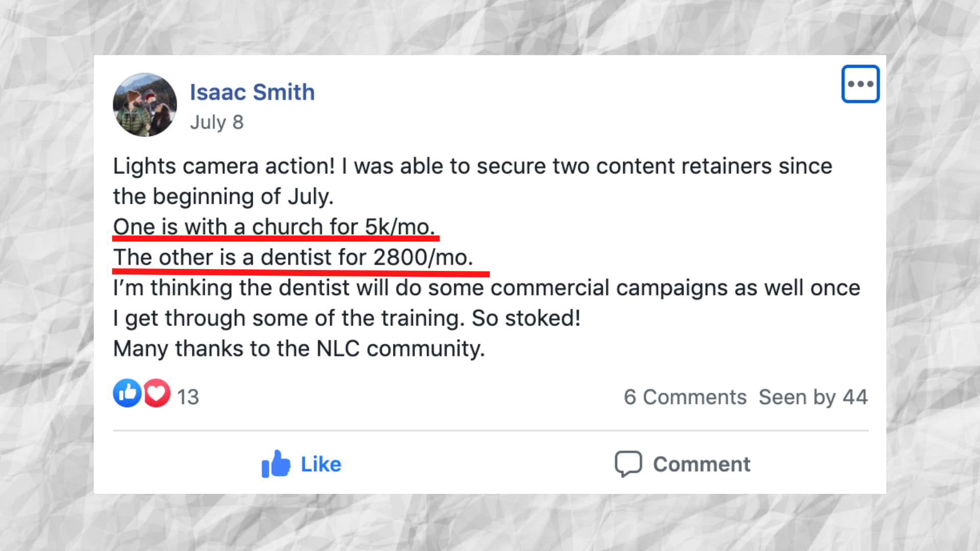This screenshot has width=980, height=551.
Task: View the 6 Comments link
Action: (684, 397)
